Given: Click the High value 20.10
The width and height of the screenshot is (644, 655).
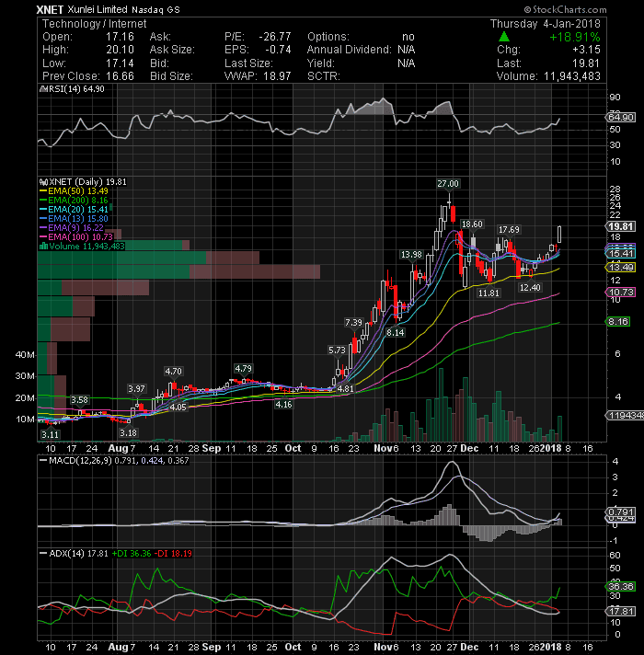Looking at the screenshot, I should point(120,50).
